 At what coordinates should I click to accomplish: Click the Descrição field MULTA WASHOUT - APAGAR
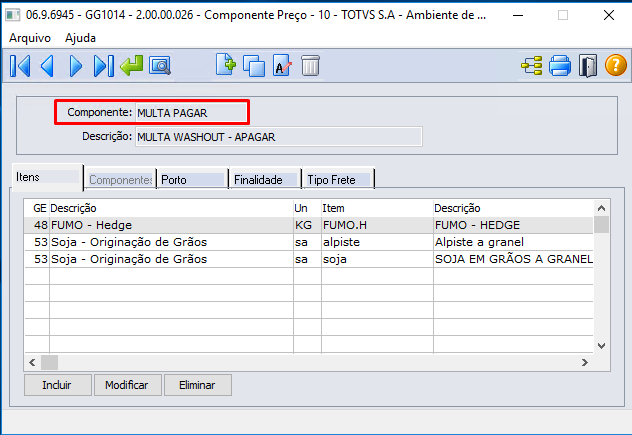point(279,137)
